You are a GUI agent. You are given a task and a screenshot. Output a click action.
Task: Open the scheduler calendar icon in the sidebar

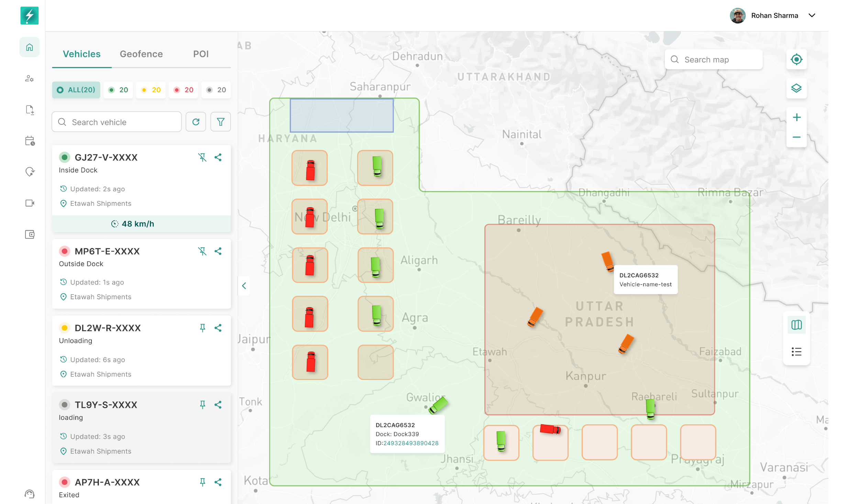30,141
